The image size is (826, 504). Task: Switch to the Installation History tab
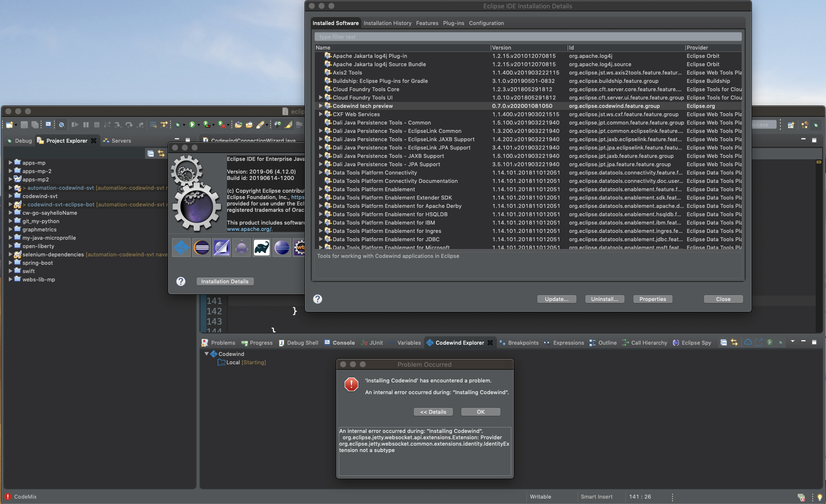[x=387, y=23]
